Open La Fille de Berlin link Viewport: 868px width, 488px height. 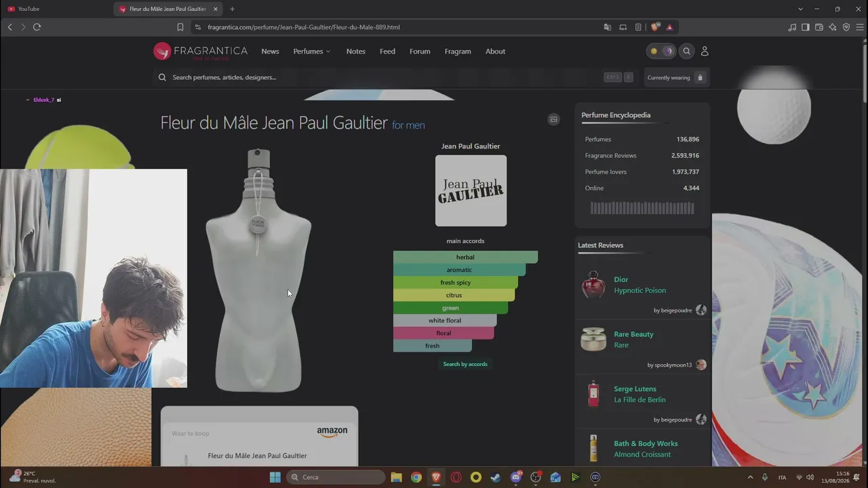pyautogui.click(x=640, y=400)
